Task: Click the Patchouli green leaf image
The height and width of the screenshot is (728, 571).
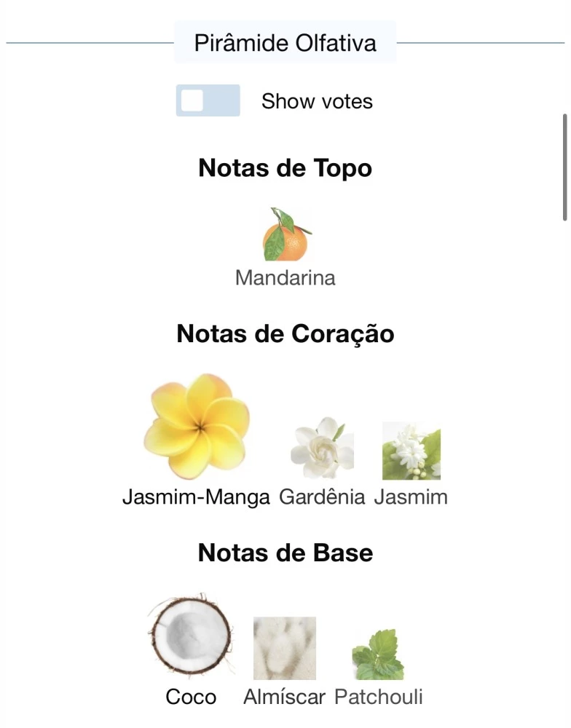Action: click(378, 654)
